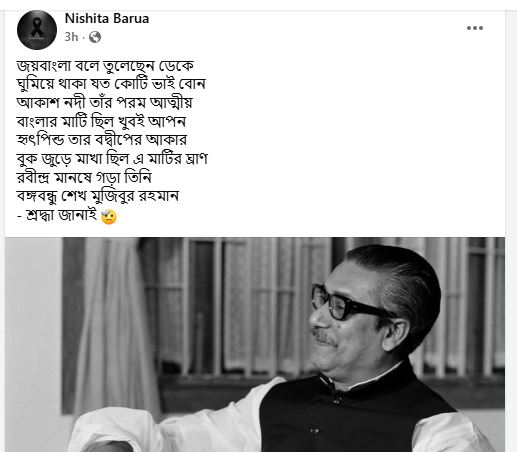Viewport: 517px width, 452px height.
Task: Open the attached black-and-white photo
Action: point(255,344)
